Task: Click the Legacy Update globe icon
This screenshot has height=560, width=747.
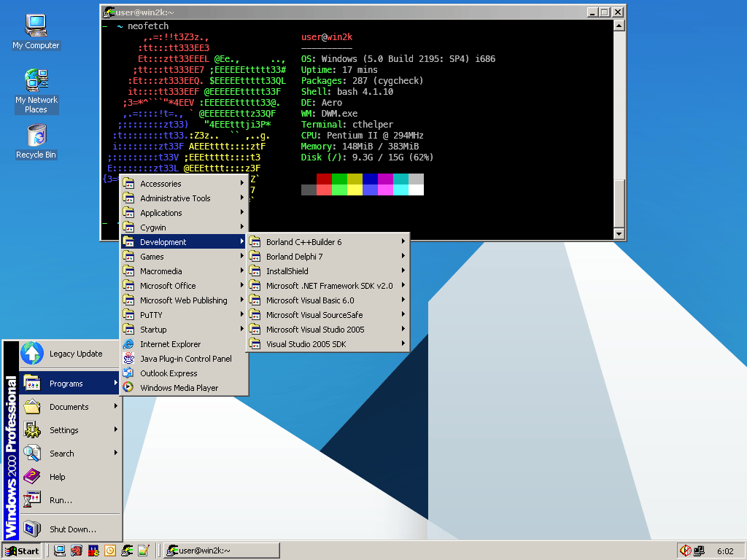Action: pos(32,354)
